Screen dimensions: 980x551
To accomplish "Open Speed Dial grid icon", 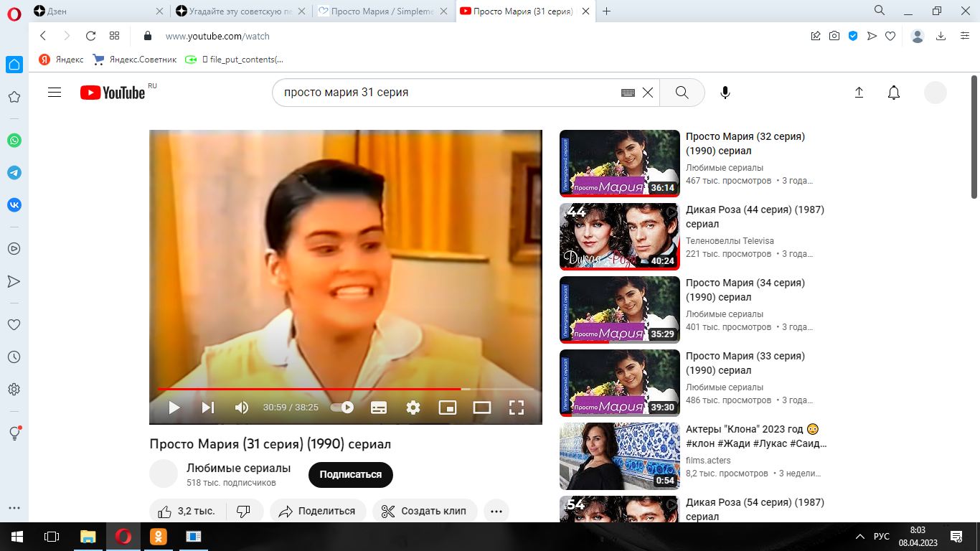I will [x=114, y=36].
